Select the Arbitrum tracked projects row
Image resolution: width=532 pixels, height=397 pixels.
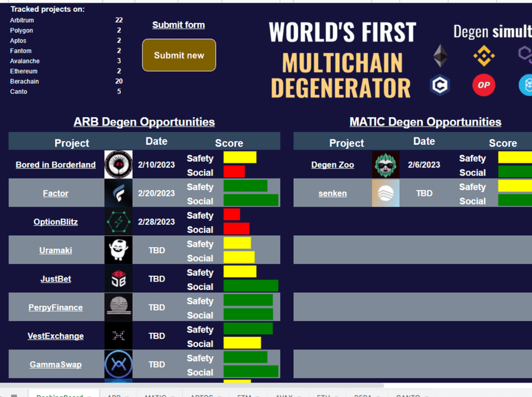(66, 20)
